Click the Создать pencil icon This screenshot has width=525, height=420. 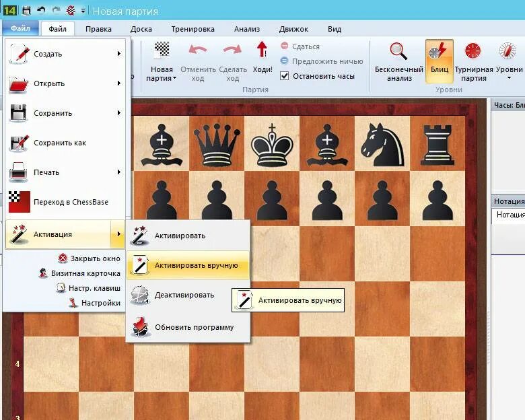coord(19,54)
